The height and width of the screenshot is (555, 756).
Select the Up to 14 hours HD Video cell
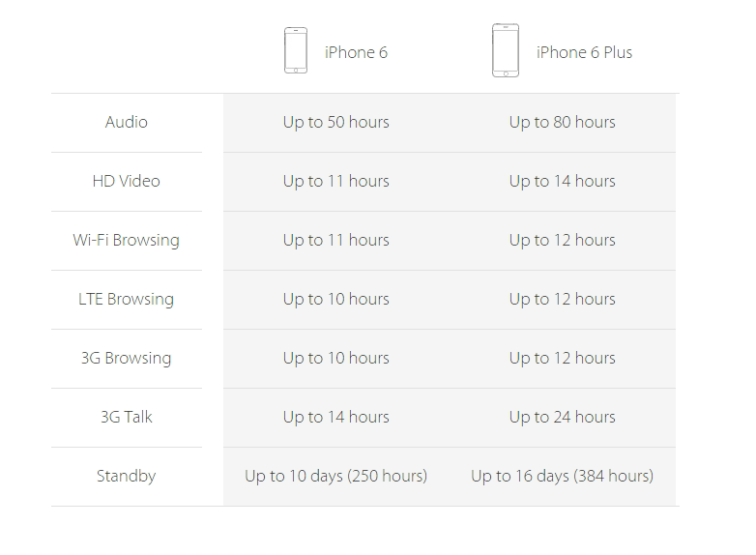click(563, 181)
